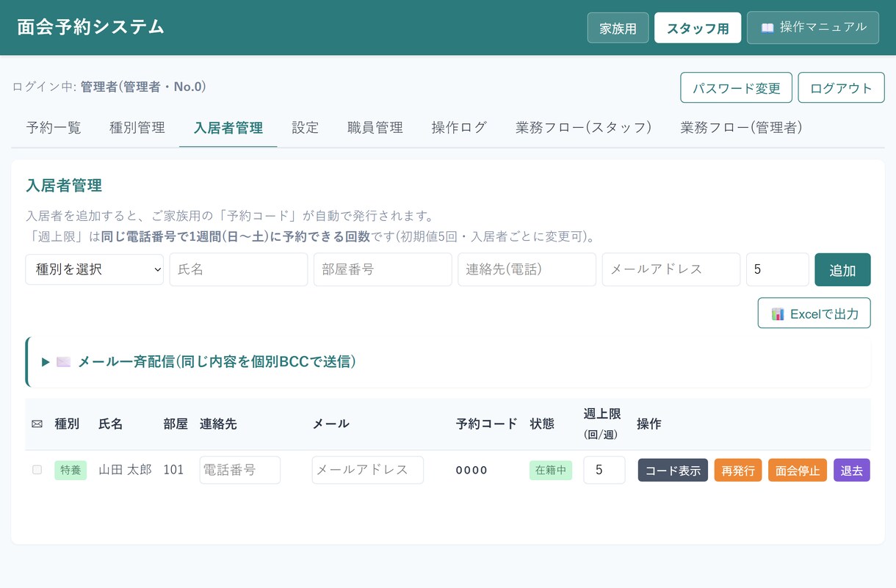Viewport: 896px width, 588px height.
Task: Click the purple 退去 button
Action: (x=852, y=471)
